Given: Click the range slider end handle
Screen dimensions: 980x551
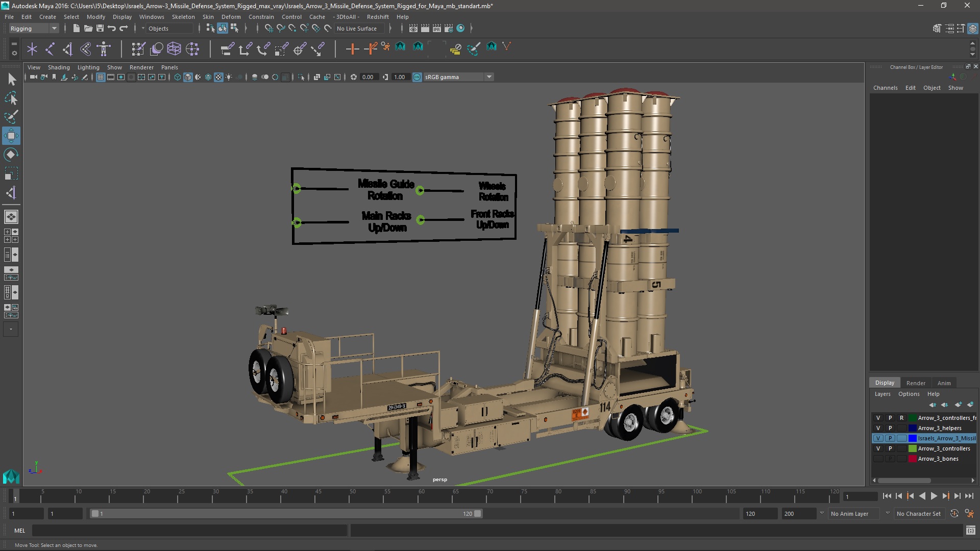Looking at the screenshot, I should click(478, 514).
